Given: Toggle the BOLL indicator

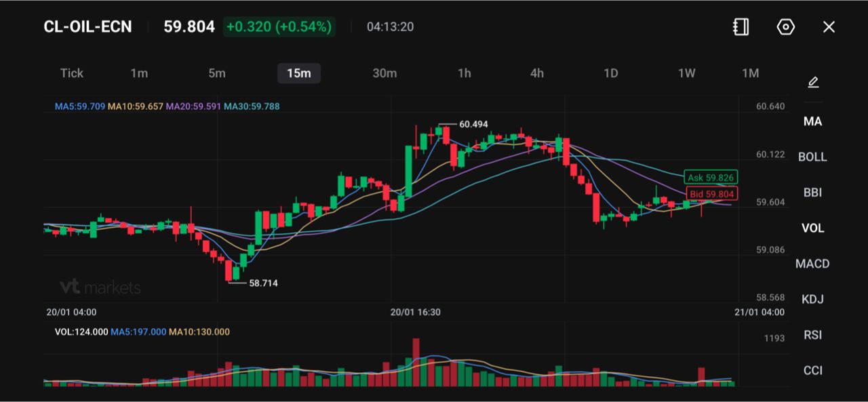Looking at the screenshot, I should tap(812, 157).
